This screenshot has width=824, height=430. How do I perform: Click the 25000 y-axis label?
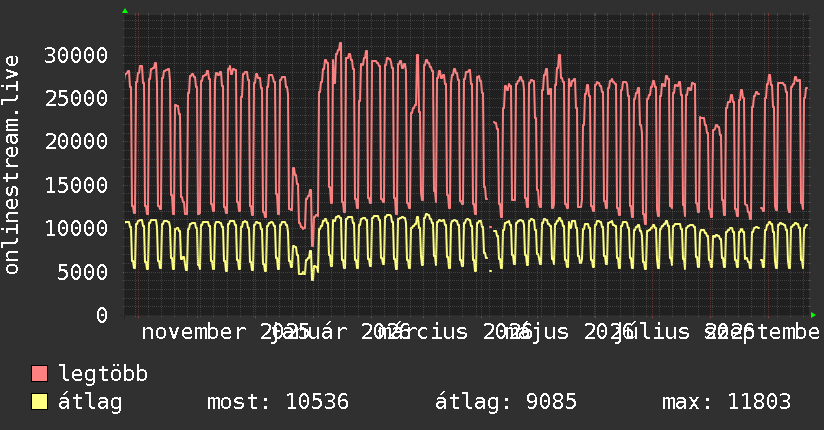point(76,98)
